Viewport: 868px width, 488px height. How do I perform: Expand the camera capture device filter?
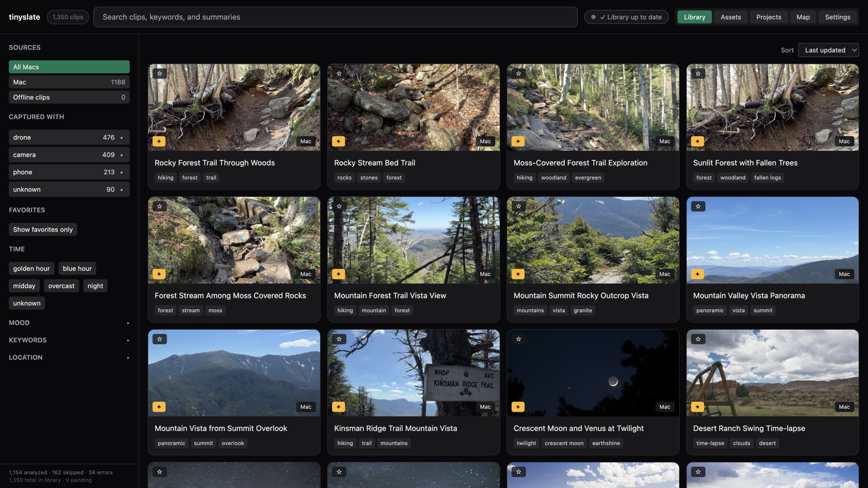(69, 155)
